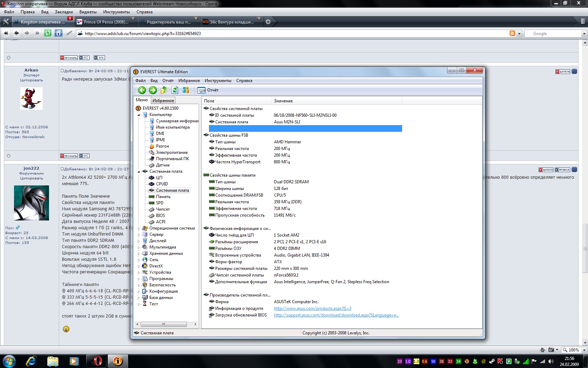Collapse the Системная плата parent tree node
The width and height of the screenshot is (588, 368).
tap(139, 172)
